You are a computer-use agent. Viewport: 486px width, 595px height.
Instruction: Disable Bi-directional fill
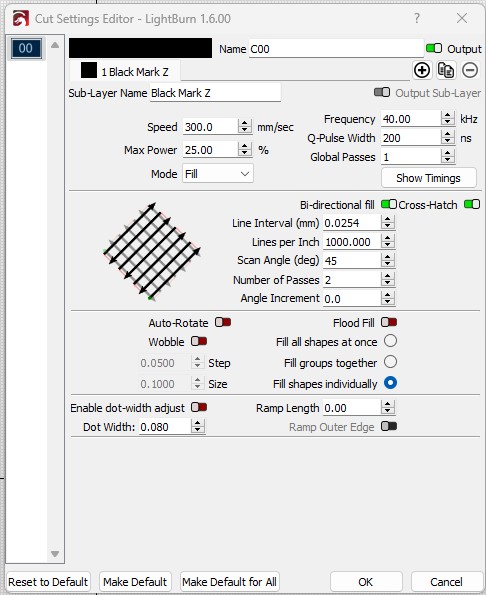click(389, 205)
